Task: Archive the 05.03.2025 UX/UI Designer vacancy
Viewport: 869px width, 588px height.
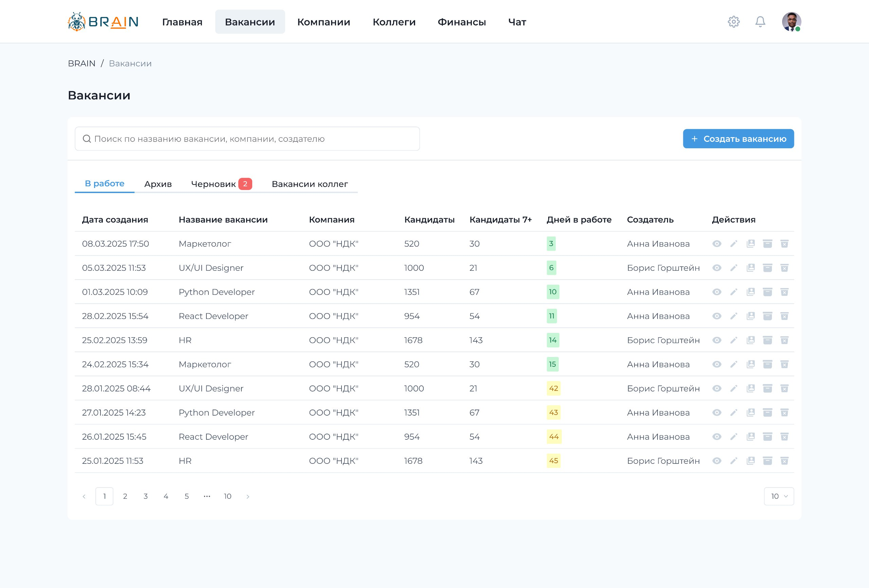Action: tap(767, 268)
